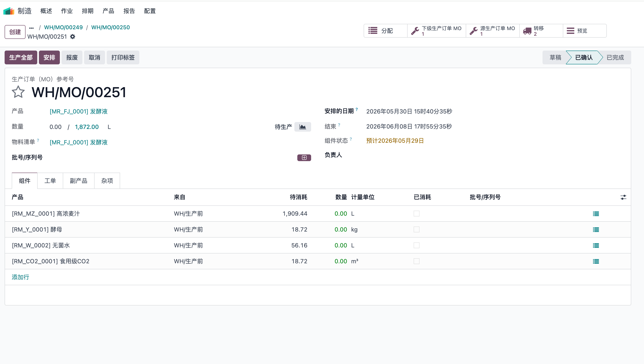Image resolution: width=644 pixels, height=364 pixels.
Task: Toggle consumed checkbox for 酵母
Action: pyautogui.click(x=417, y=229)
